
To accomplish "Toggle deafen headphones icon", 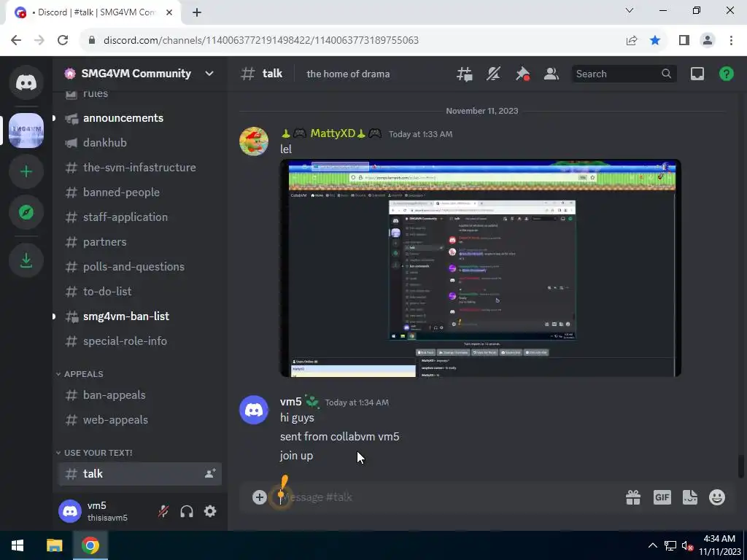I will (187, 511).
